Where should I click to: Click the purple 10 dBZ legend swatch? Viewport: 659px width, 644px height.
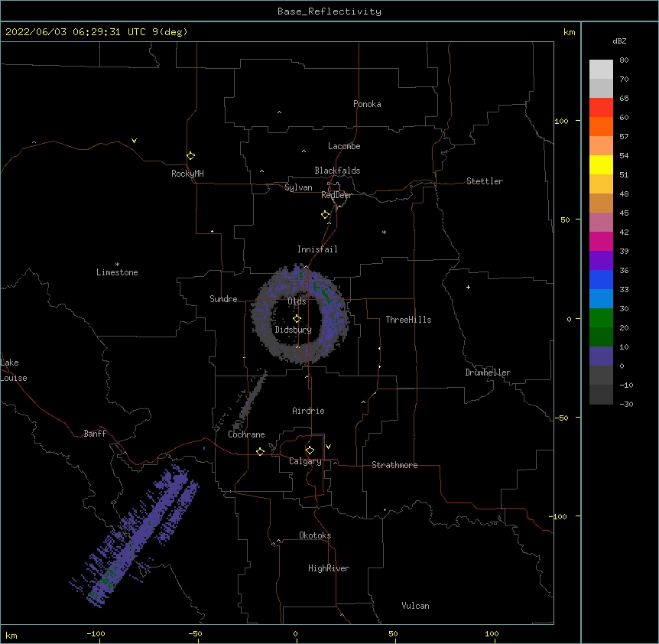pyautogui.click(x=601, y=356)
